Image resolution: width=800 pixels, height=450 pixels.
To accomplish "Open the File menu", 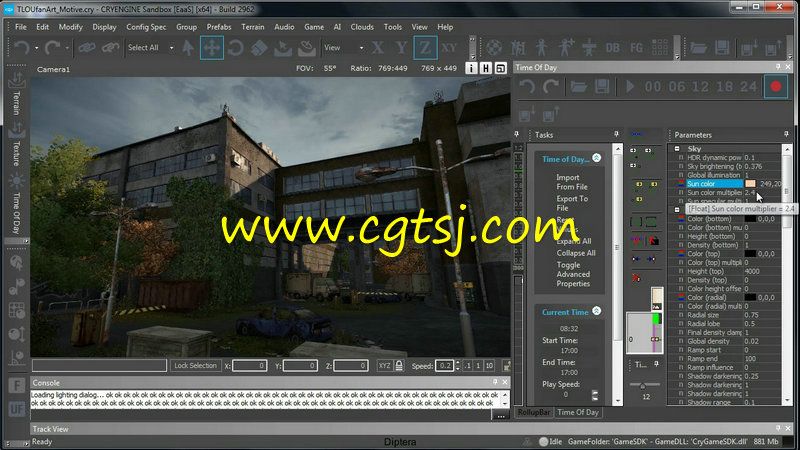I will tap(20, 27).
